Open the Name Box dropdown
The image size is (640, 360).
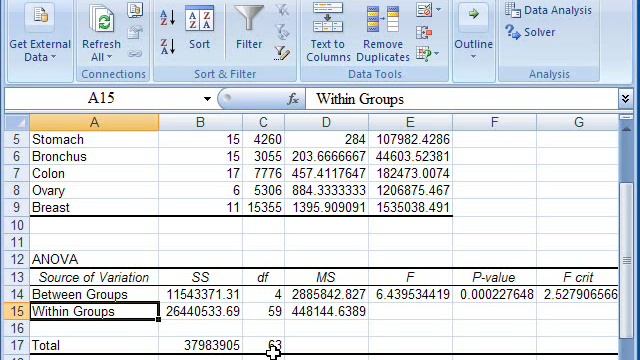(207, 99)
